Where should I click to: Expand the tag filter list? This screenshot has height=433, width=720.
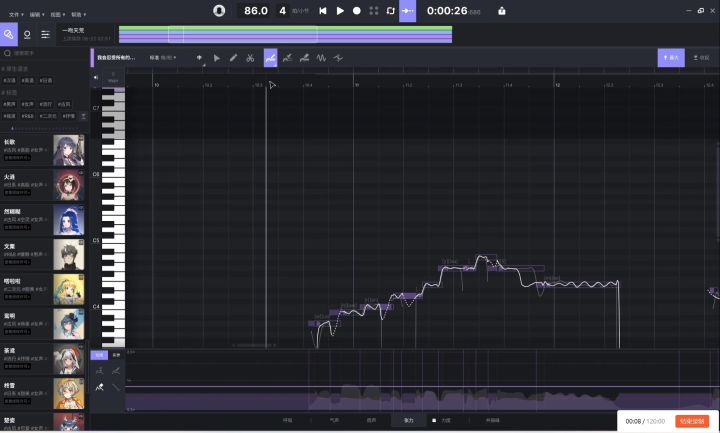coord(83,116)
